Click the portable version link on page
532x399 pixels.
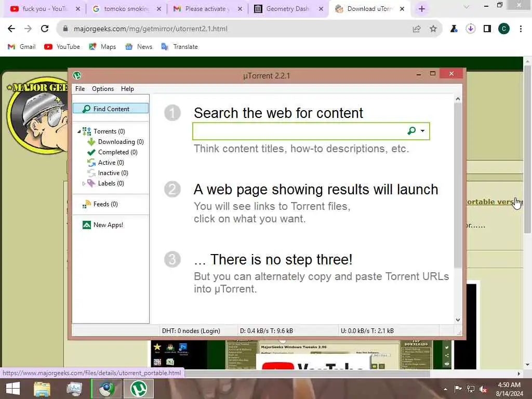(x=495, y=202)
